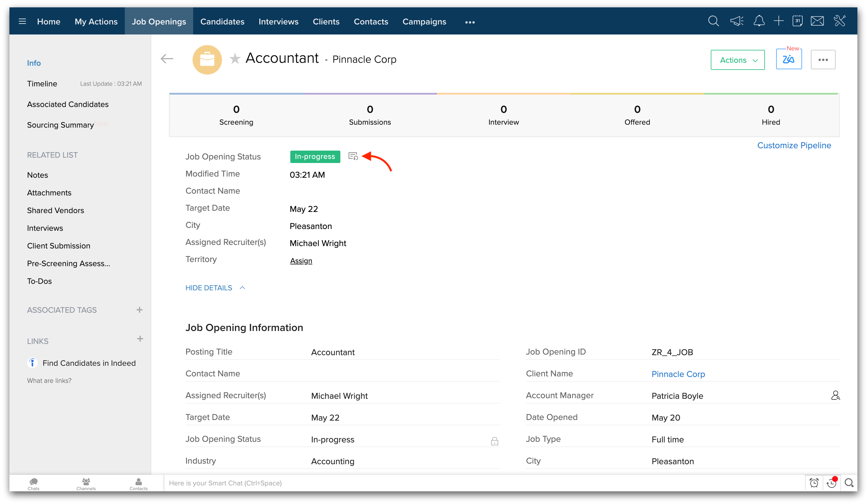Click the plus quick-create icon in header
The height and width of the screenshot is (504, 868).
pyautogui.click(x=778, y=22)
